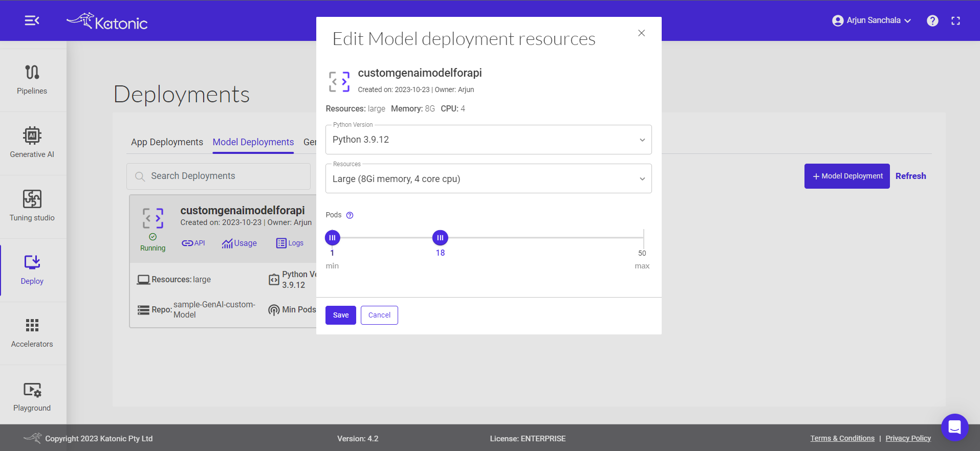Click the Refresh link
The image size is (980, 451).
[x=911, y=176]
